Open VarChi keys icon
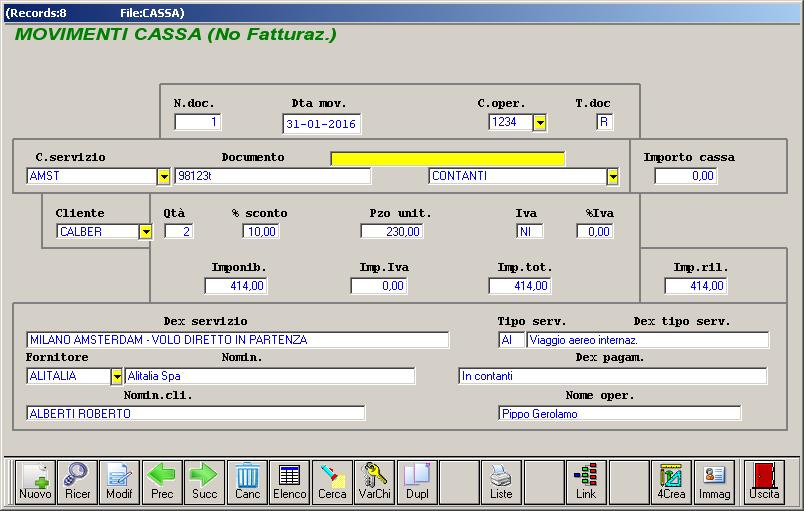The height and width of the screenshot is (511, 804). point(374,481)
